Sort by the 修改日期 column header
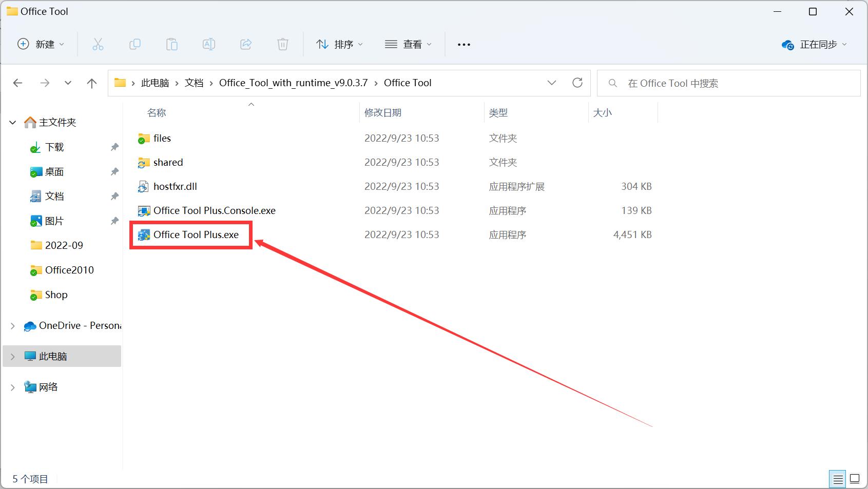868x489 pixels. click(383, 113)
